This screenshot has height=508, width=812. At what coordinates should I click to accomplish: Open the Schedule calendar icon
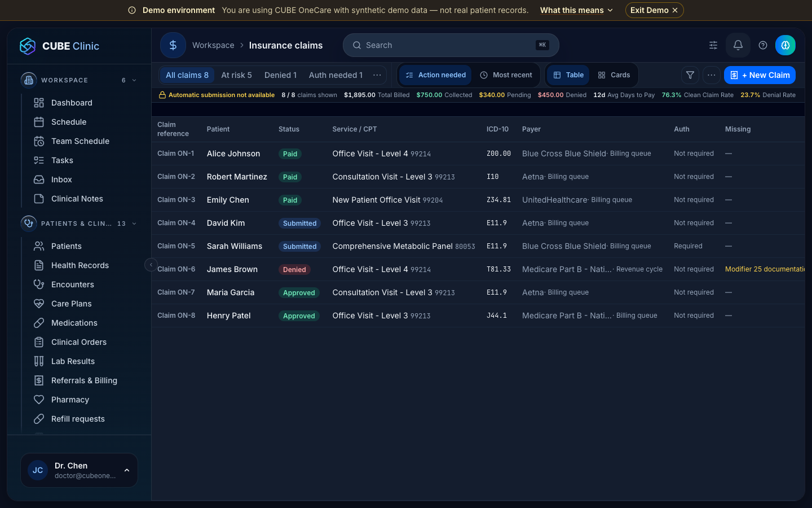[x=39, y=122]
